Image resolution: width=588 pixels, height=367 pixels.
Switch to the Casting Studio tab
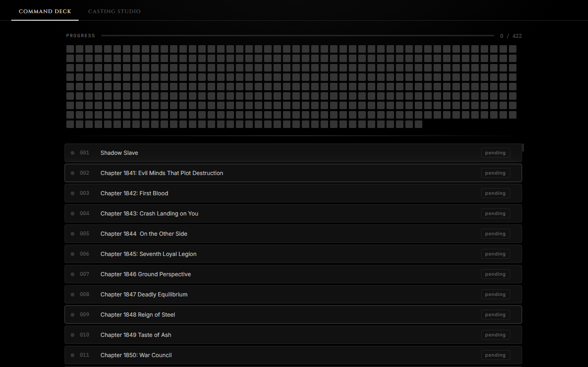point(114,11)
